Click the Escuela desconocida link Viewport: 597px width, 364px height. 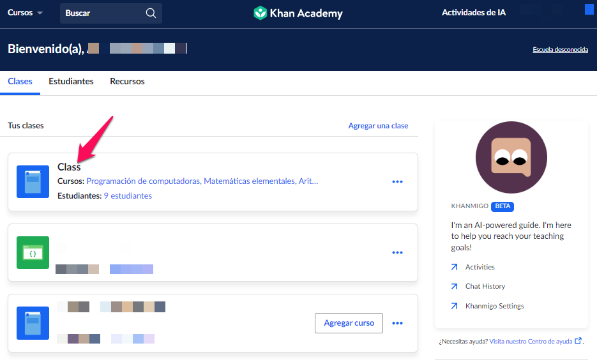tap(560, 50)
